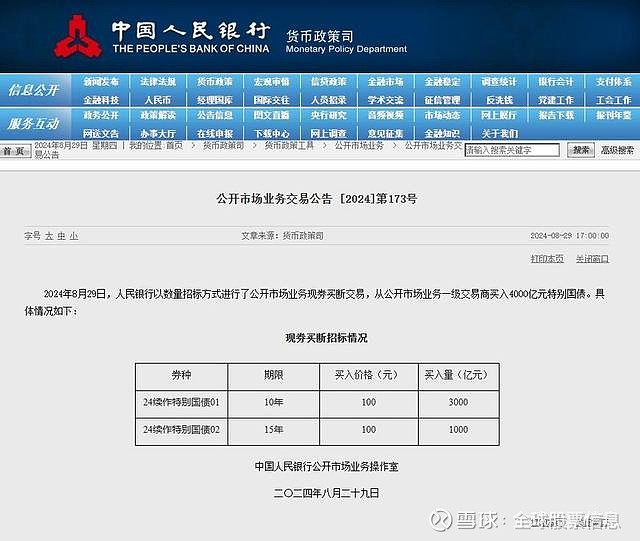Navigate to 国际交往

point(271,100)
